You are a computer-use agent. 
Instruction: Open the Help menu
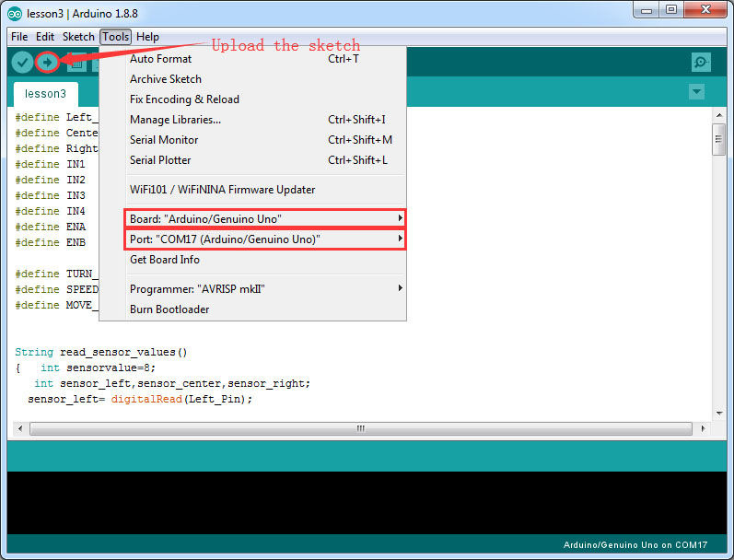pyautogui.click(x=147, y=37)
